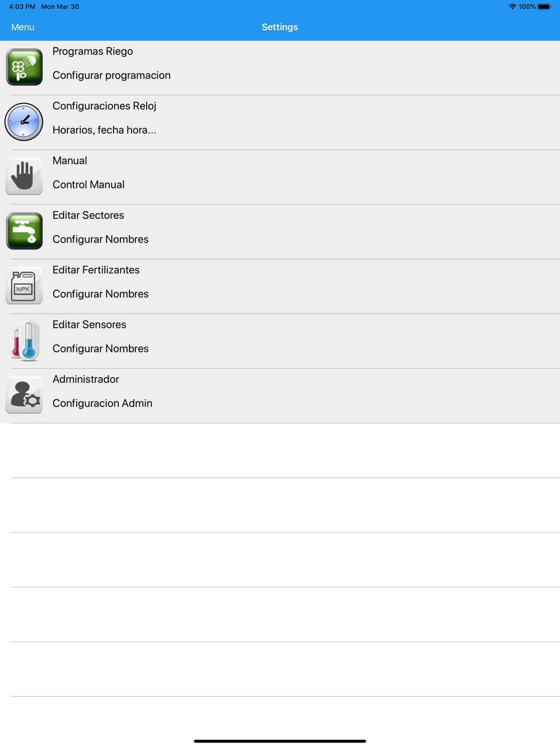
Task: Tap the Horarios, fecha hora subtitle
Action: 104,130
